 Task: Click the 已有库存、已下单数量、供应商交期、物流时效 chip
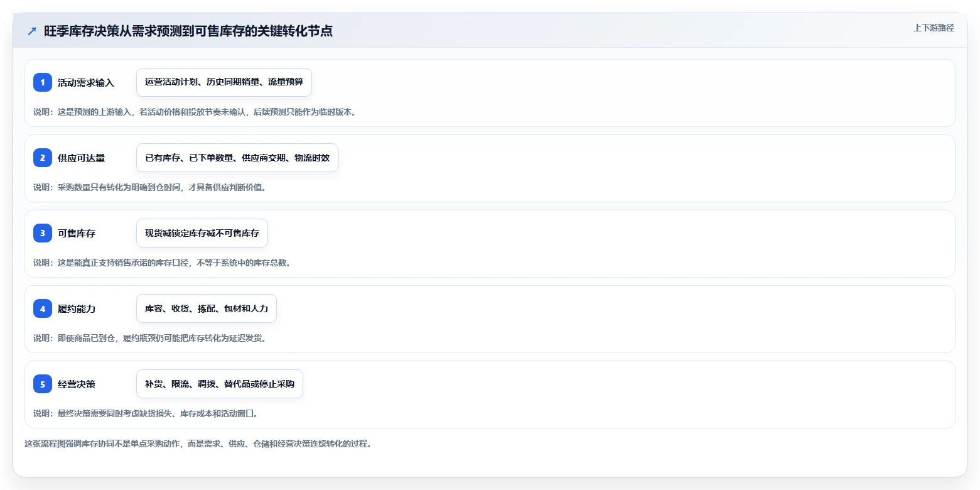(237, 158)
